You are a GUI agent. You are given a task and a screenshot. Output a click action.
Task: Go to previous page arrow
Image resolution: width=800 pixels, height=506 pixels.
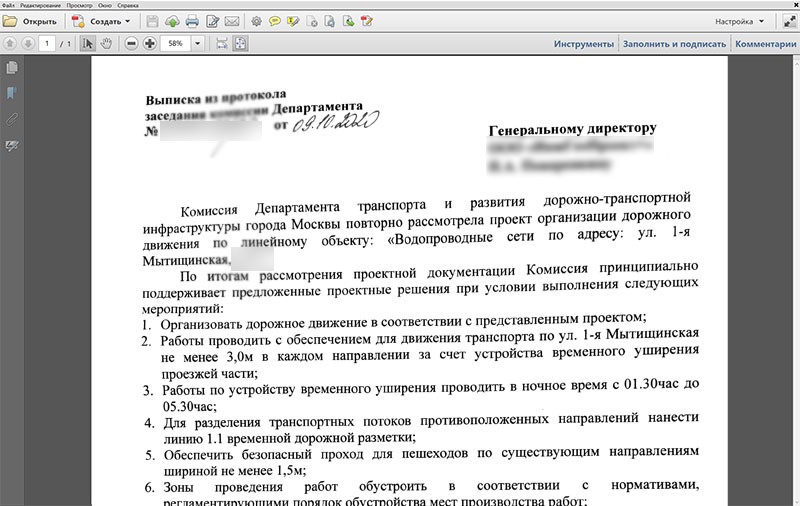coord(10,43)
